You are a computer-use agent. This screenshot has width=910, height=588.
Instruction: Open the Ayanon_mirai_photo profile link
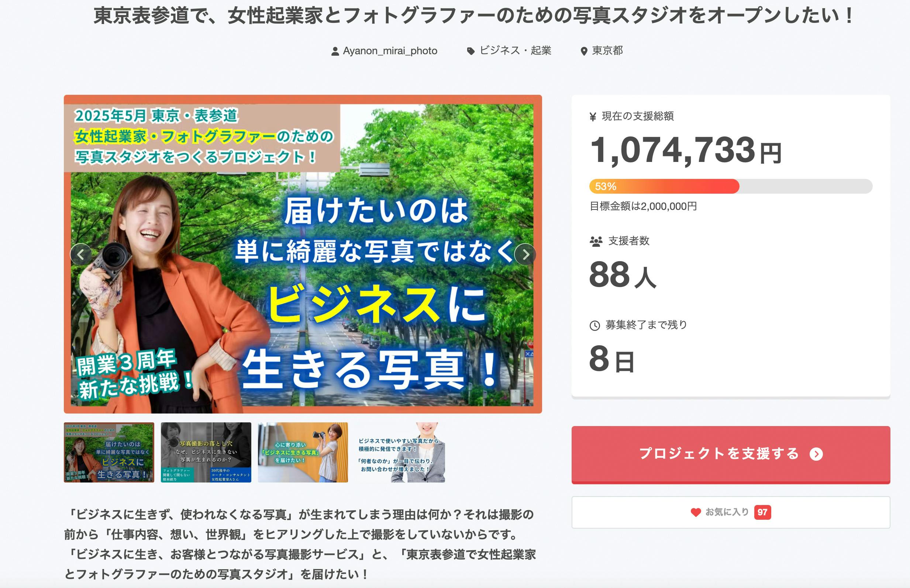coord(390,51)
